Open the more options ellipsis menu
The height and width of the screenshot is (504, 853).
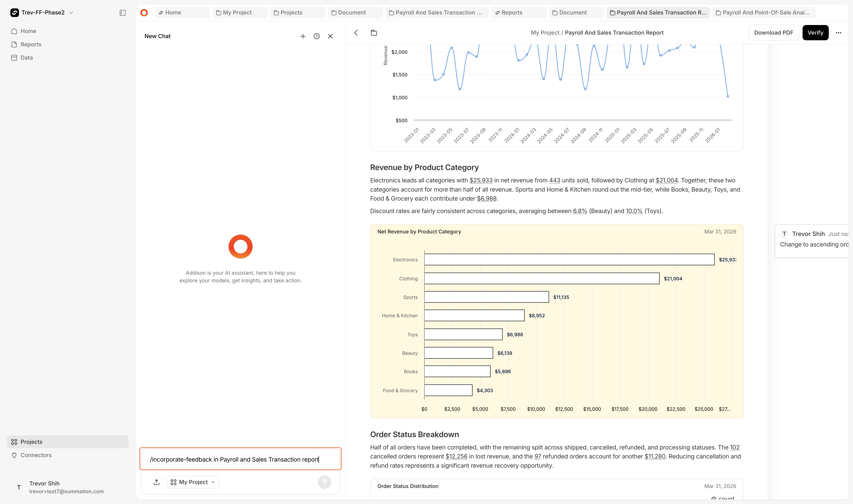coord(838,33)
